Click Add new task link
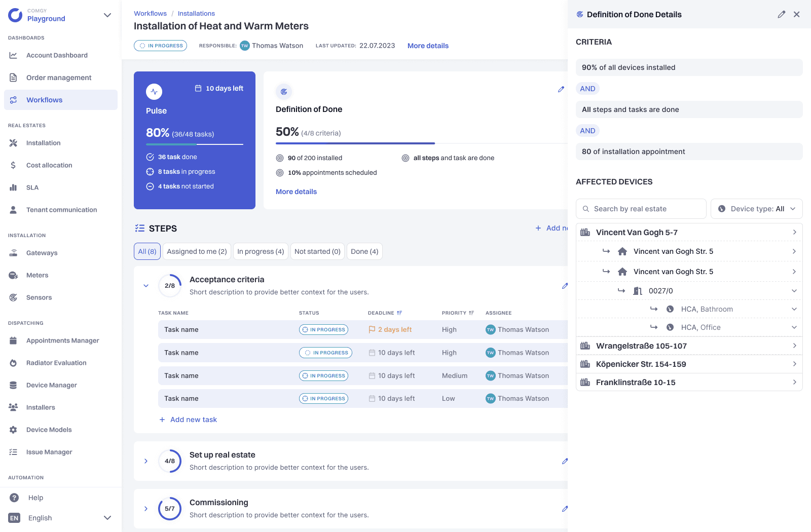 click(x=188, y=420)
